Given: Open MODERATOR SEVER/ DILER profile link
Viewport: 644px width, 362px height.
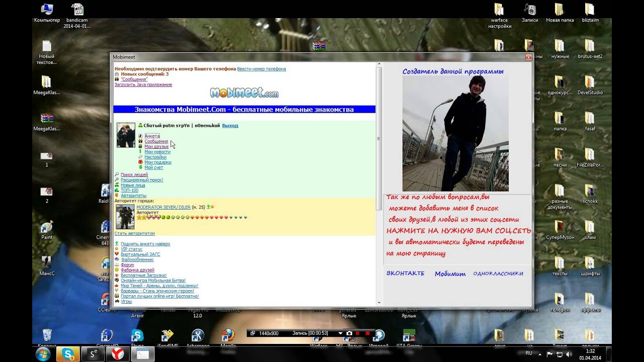Looking at the screenshot, I should pos(164,207).
